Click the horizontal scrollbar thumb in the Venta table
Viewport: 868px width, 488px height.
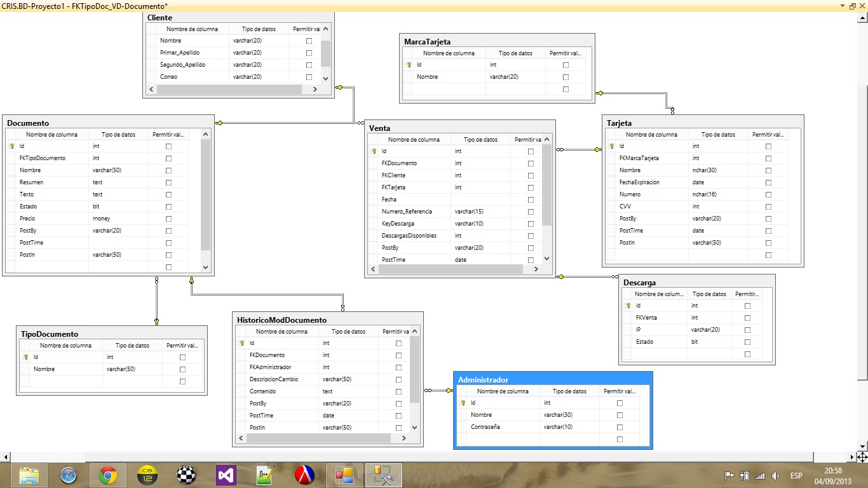click(454, 269)
